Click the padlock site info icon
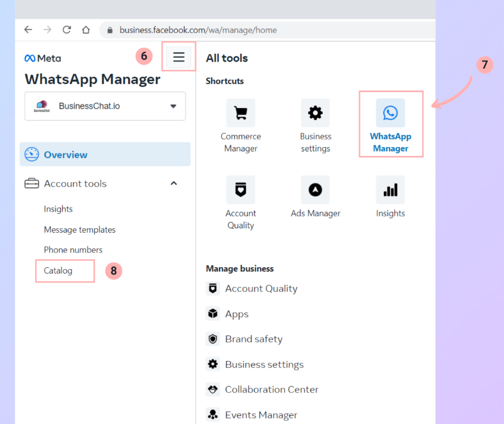504x424 pixels. [110, 30]
